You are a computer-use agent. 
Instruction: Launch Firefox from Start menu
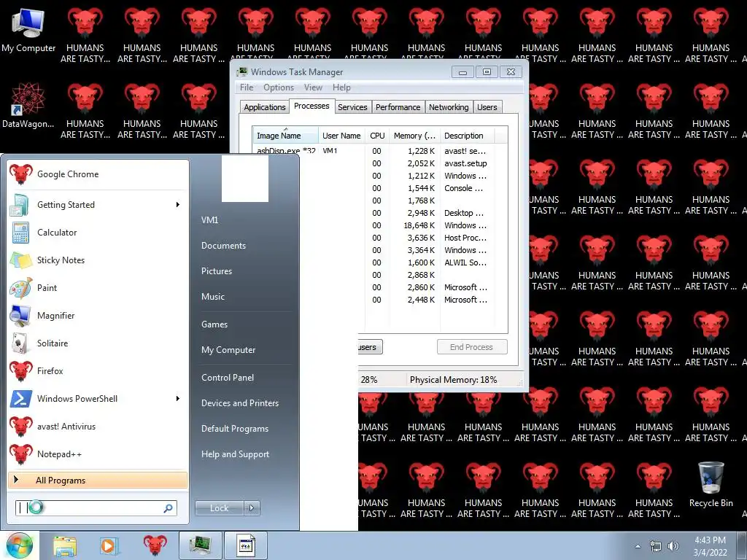(x=98, y=370)
